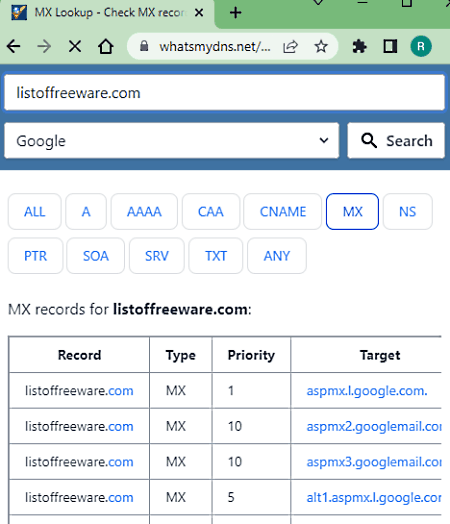Click the magnifier icon in Search button

click(x=369, y=140)
